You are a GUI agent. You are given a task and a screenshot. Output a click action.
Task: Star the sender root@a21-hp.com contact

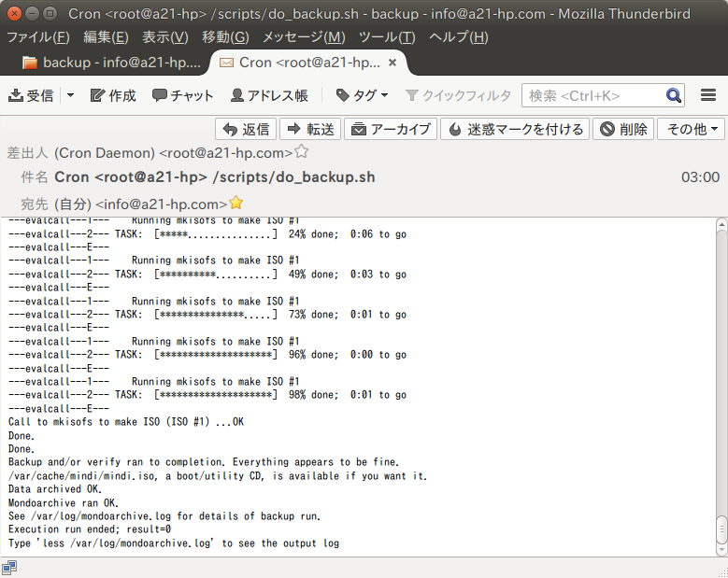pyautogui.click(x=302, y=151)
